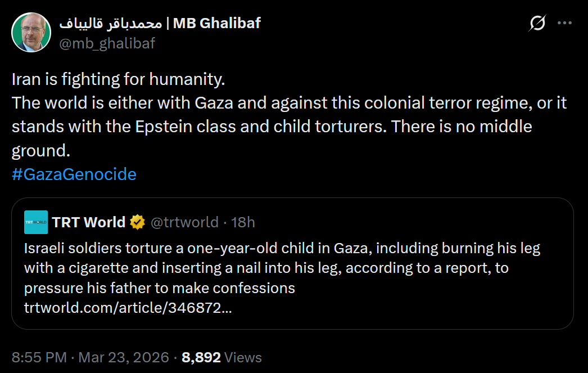
Task: Click the 8:55 PM post time
Action: (39, 357)
